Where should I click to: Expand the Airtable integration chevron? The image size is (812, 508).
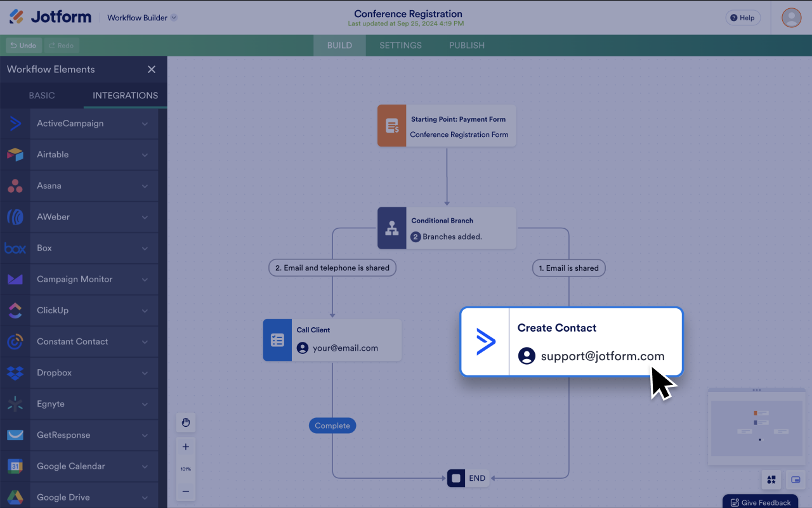tap(145, 155)
